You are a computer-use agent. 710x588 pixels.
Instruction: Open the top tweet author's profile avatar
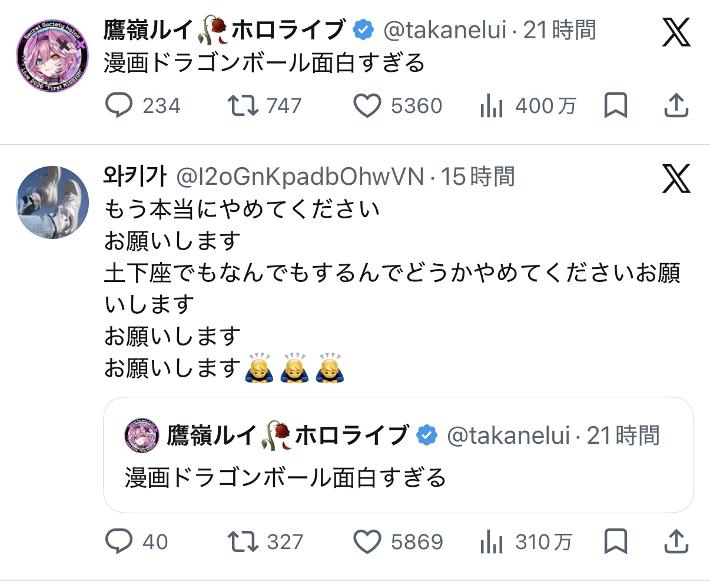[x=52, y=56]
